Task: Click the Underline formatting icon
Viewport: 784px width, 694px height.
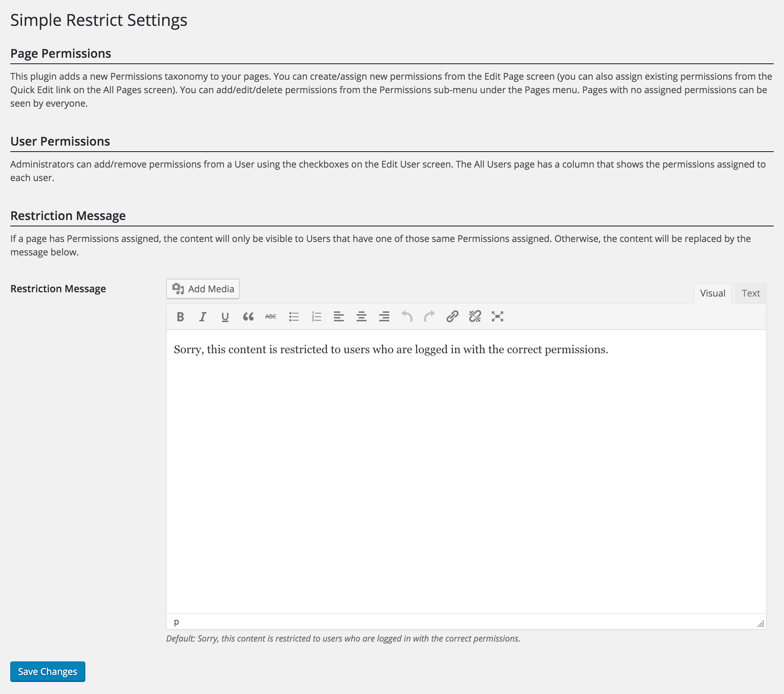Action: [x=225, y=316]
